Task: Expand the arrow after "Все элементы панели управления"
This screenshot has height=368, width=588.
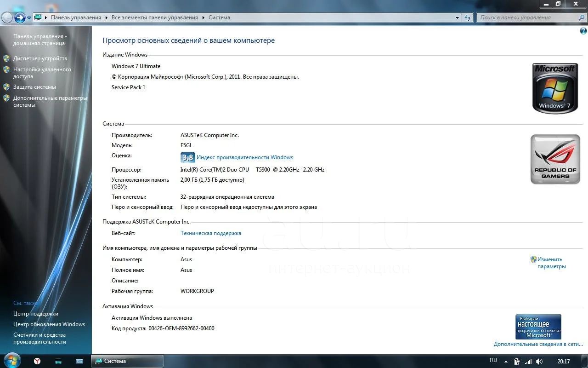Action: click(203, 17)
